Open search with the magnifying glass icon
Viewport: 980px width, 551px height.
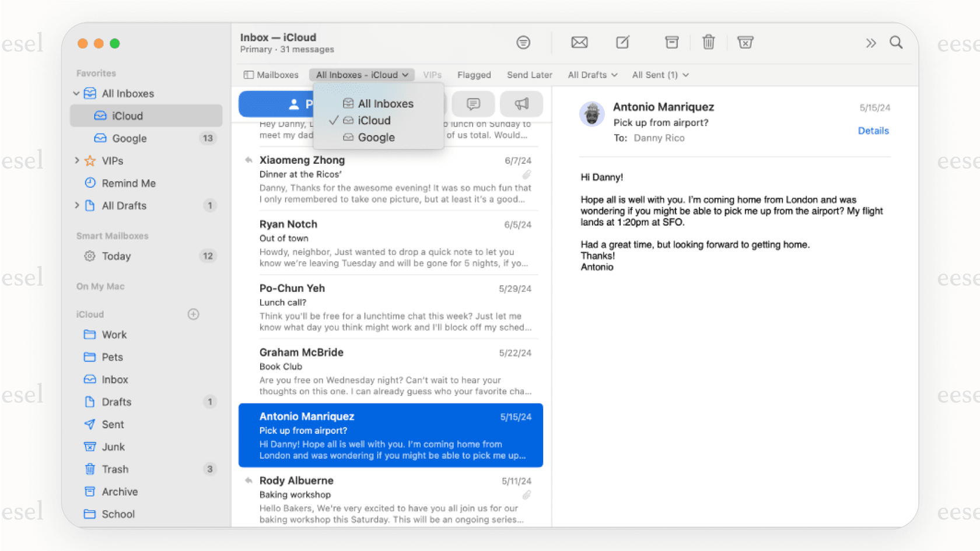point(896,43)
